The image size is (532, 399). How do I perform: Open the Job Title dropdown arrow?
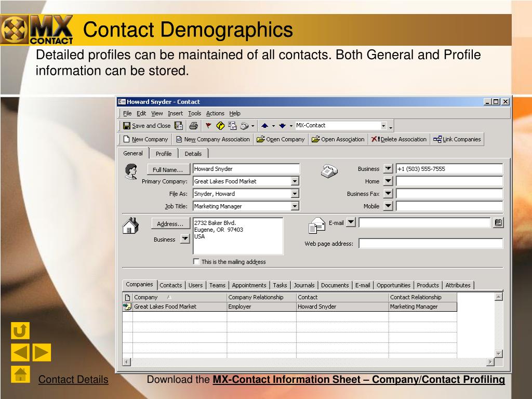295,206
